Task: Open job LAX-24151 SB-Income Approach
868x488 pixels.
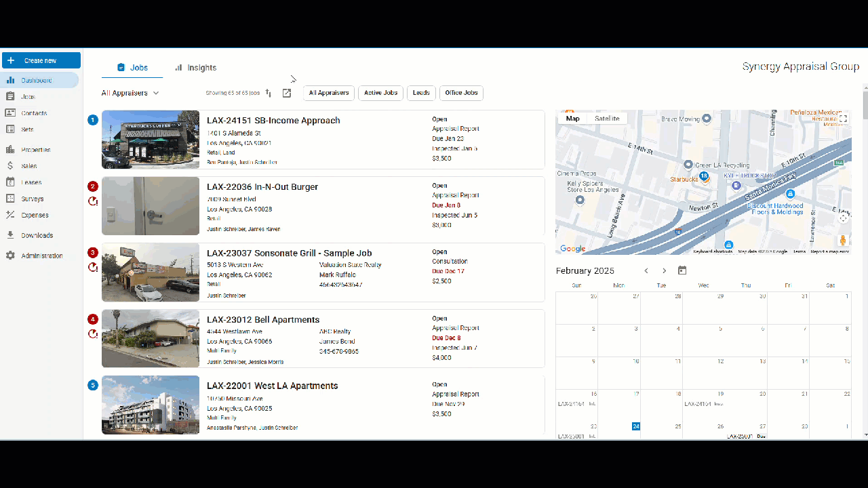Action: 273,121
